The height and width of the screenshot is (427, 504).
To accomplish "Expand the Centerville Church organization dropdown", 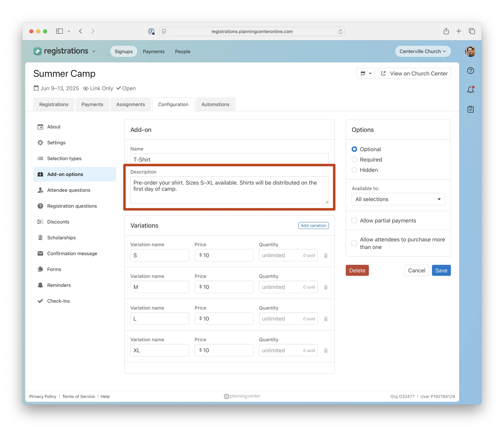I will (423, 51).
